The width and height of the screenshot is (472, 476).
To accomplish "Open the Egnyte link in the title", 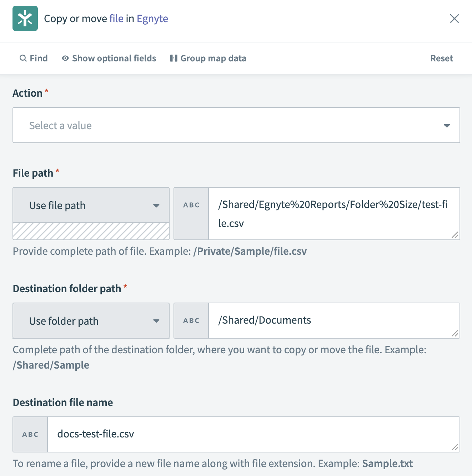I will pyautogui.click(x=152, y=18).
